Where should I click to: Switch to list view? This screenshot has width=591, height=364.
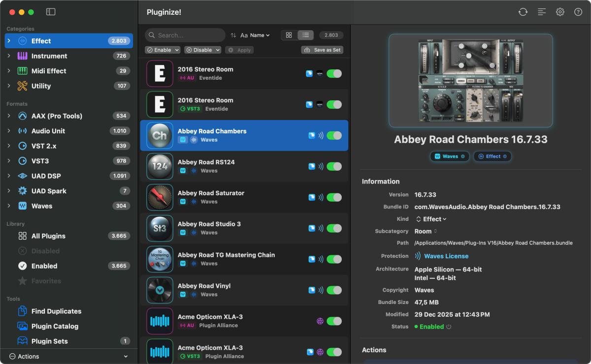(305, 35)
